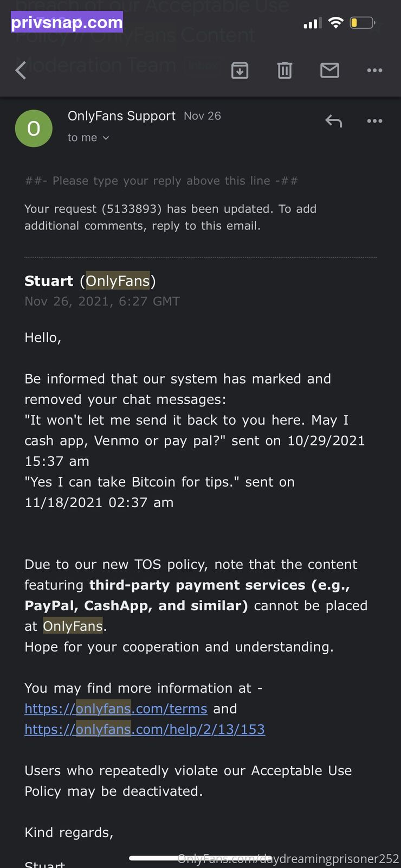Tap the cellular signal bars icon
This screenshot has height=868, width=401.
tap(312, 23)
